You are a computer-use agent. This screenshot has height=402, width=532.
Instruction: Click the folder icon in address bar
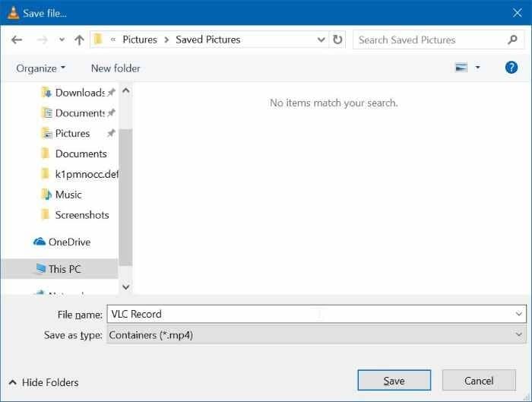[x=98, y=40]
